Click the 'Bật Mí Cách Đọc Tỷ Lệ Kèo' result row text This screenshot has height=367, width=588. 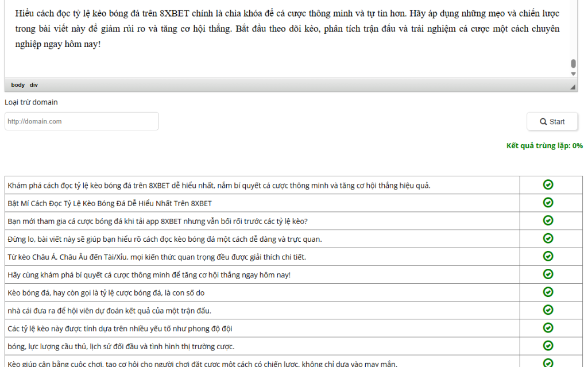click(110, 203)
